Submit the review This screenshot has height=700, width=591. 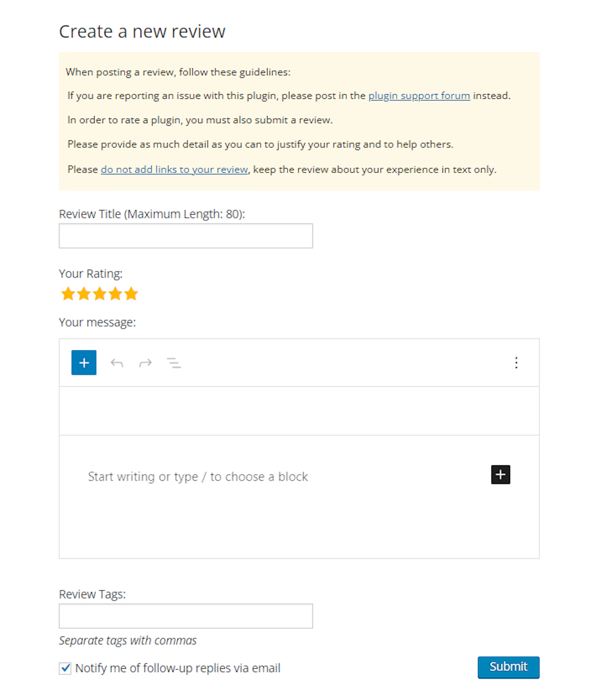coord(509,668)
